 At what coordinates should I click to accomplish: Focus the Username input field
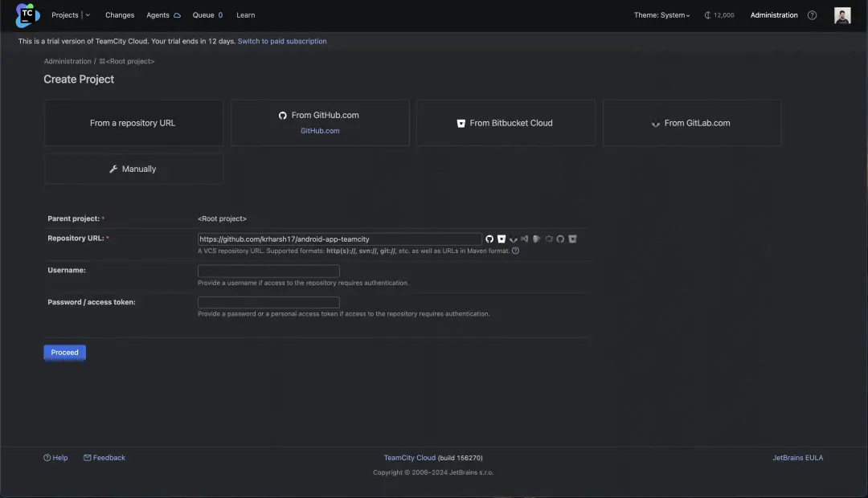click(268, 271)
